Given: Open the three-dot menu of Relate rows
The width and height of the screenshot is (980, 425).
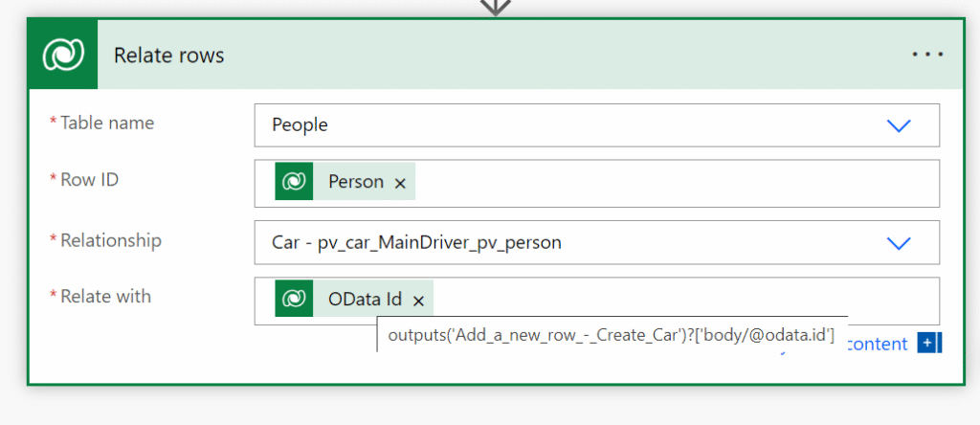Looking at the screenshot, I should click(928, 55).
